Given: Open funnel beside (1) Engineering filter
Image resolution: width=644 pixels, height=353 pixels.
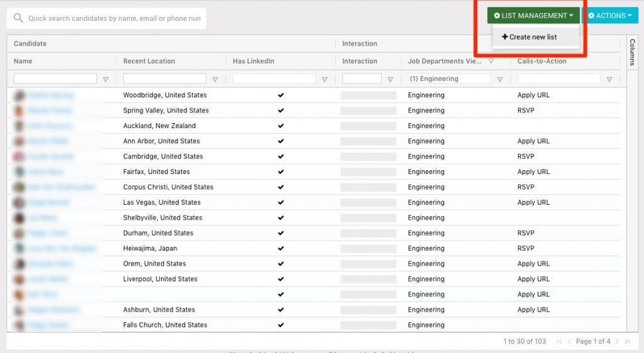Looking at the screenshot, I should (500, 80).
